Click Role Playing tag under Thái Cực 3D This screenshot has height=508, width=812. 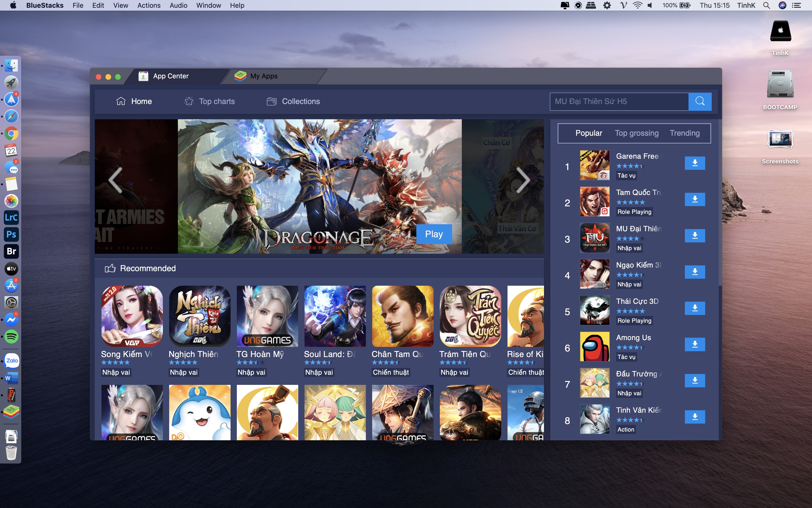coord(634,321)
